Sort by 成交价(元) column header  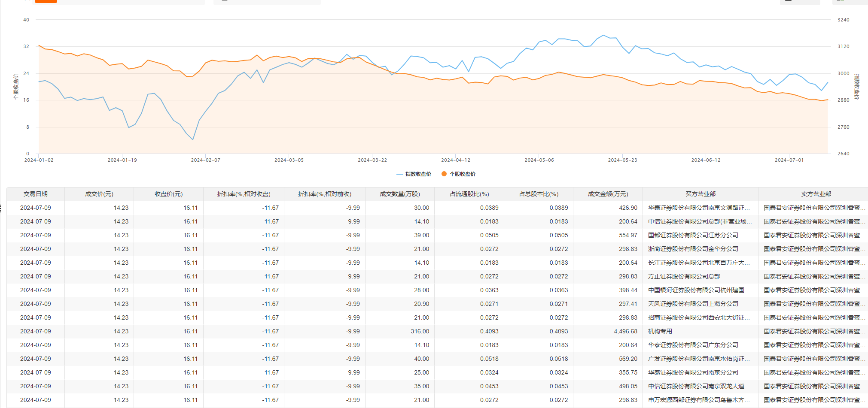99,194
